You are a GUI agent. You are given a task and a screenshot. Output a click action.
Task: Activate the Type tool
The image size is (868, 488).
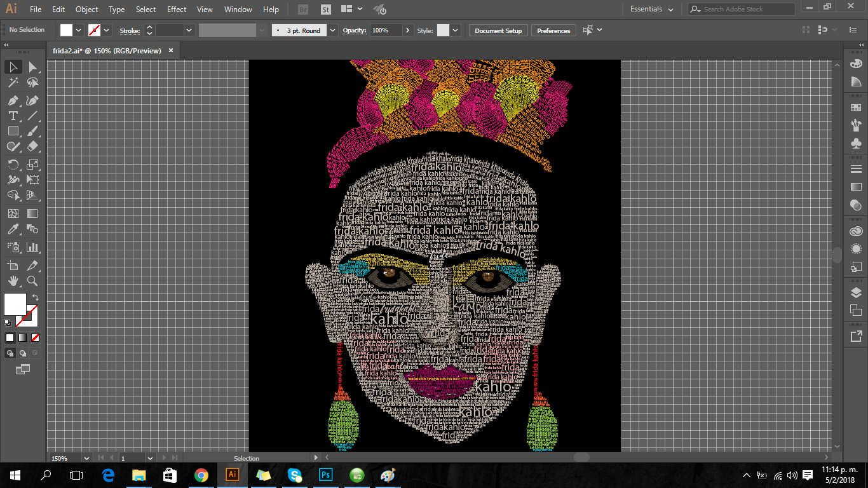(13, 116)
